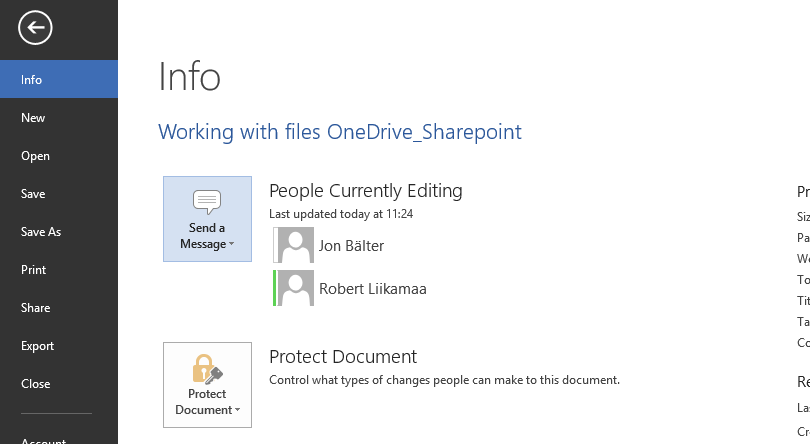Click the document title Working with files OneDrive_Sharepoint

point(340,132)
